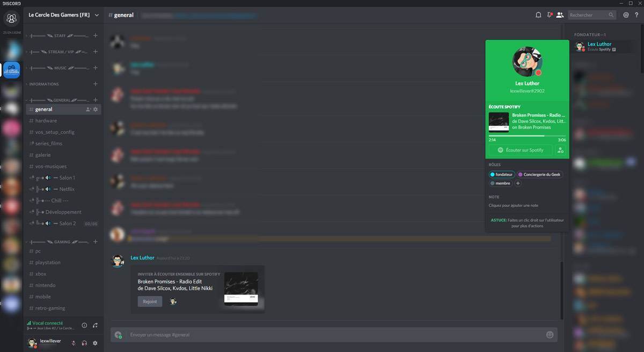
Task: Click the small avatar beside Rejoint button
Action: click(x=173, y=301)
